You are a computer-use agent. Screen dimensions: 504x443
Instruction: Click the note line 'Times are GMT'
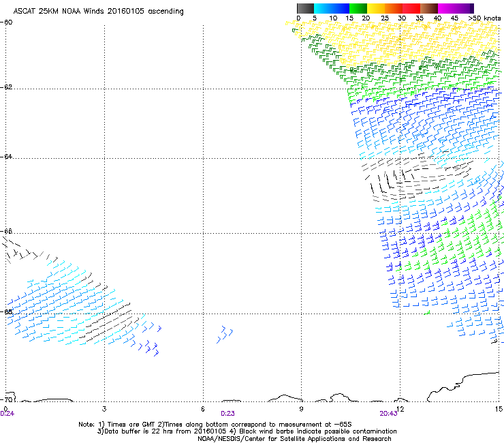point(131,425)
